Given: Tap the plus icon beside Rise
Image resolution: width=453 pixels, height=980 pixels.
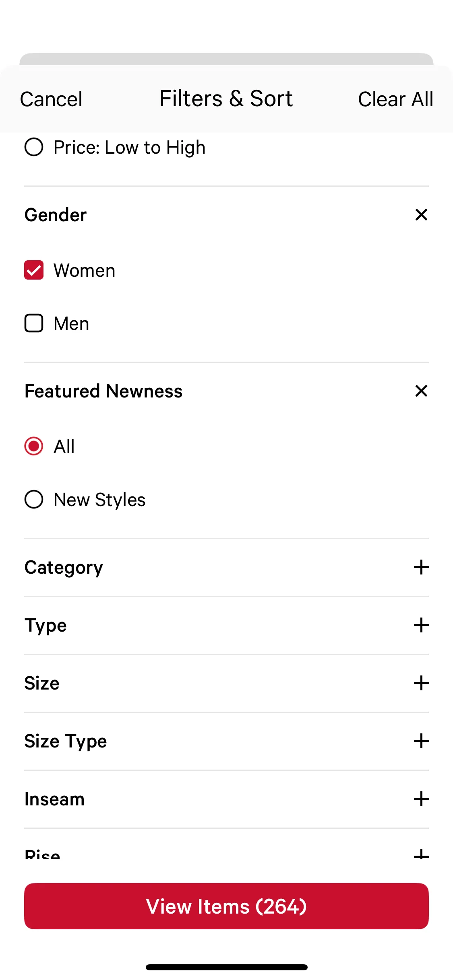Looking at the screenshot, I should click(421, 854).
